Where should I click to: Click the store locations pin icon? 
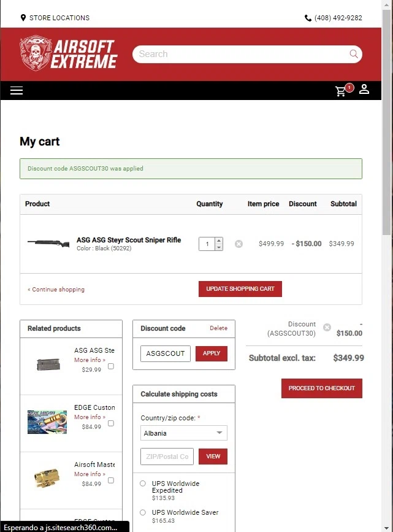click(23, 18)
